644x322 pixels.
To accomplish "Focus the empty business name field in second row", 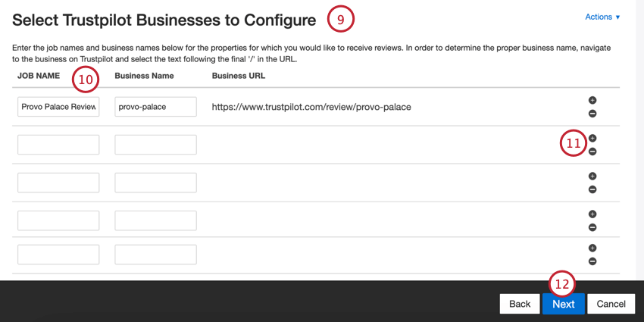I will (155, 145).
